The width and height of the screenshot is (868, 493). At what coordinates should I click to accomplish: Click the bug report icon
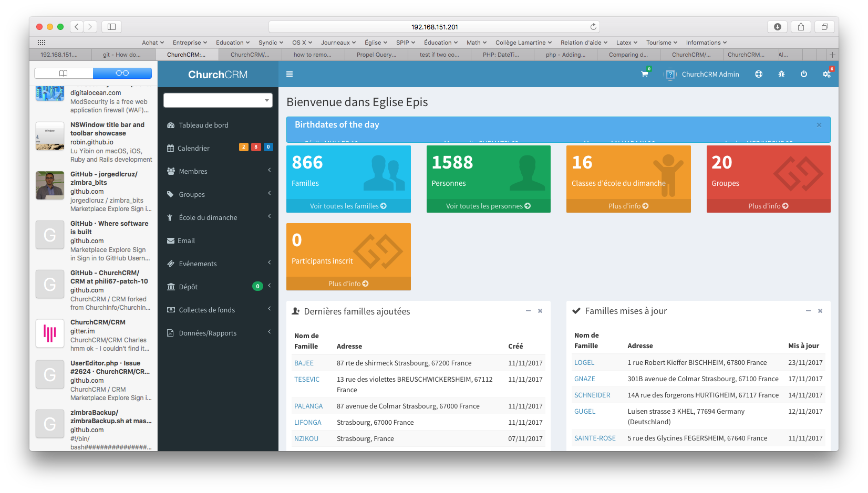781,74
